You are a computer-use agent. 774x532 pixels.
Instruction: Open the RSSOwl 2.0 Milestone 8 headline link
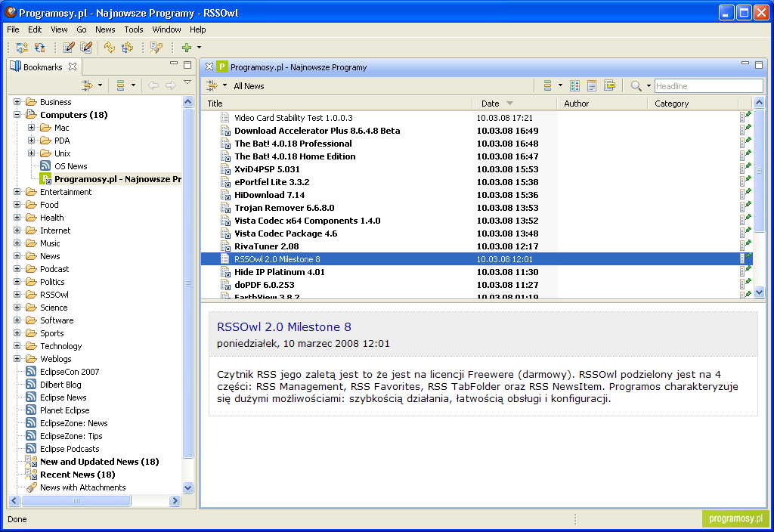(284, 326)
